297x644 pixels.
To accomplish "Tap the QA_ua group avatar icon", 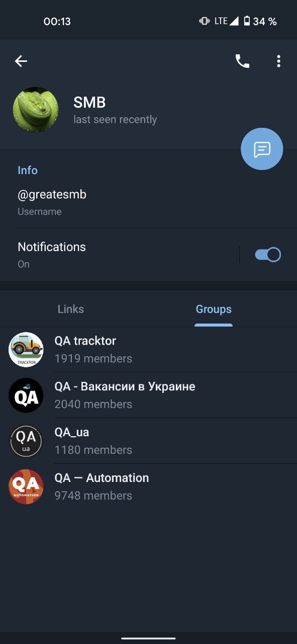I will 26,441.
